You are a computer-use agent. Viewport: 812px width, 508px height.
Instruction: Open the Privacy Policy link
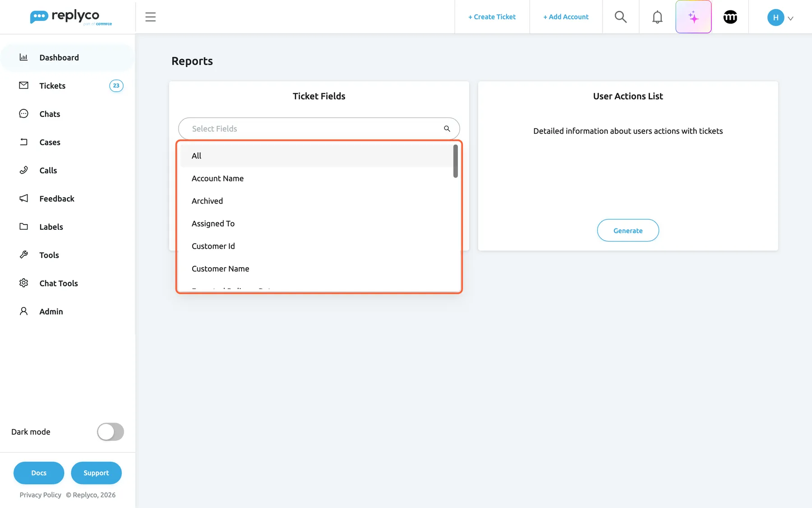tap(41, 495)
